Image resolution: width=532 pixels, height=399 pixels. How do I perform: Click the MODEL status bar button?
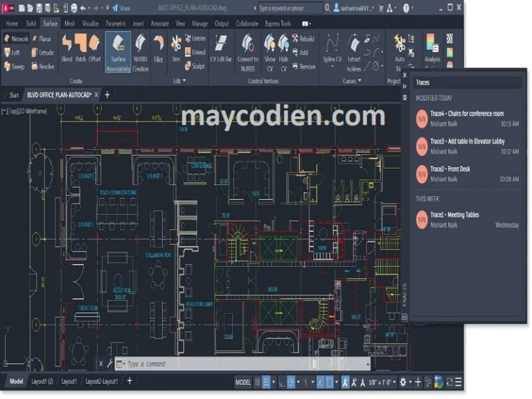(x=243, y=382)
